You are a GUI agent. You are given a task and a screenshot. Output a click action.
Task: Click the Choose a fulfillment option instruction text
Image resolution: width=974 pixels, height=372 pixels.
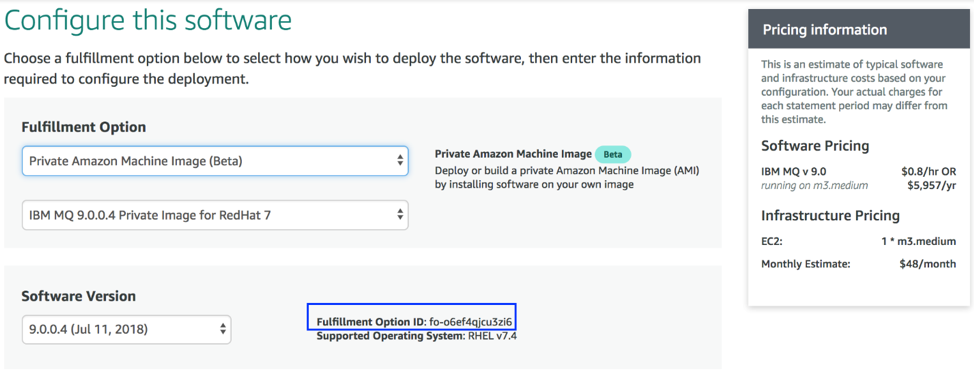352,69
